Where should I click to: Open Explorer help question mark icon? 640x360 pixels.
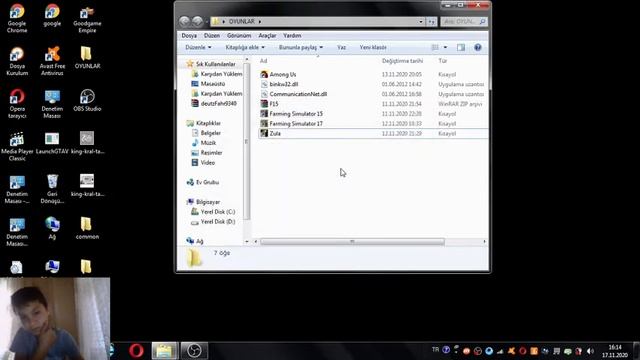478,47
